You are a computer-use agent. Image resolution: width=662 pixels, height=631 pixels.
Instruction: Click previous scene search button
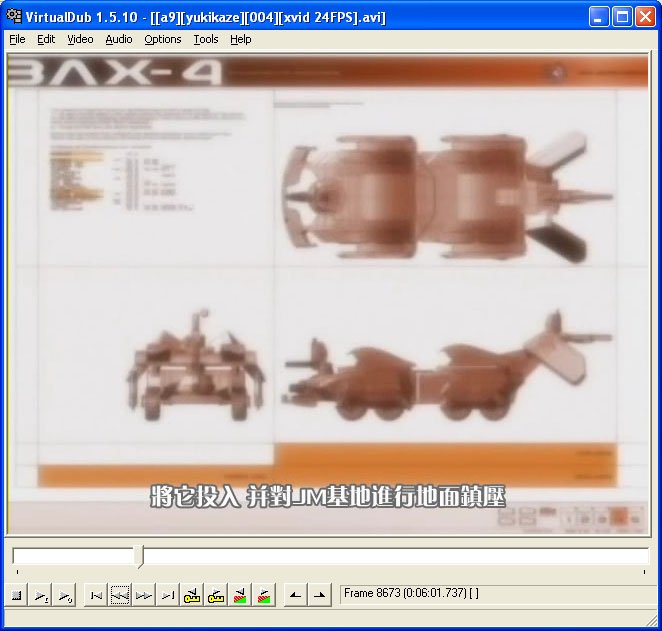pyautogui.click(x=240, y=595)
